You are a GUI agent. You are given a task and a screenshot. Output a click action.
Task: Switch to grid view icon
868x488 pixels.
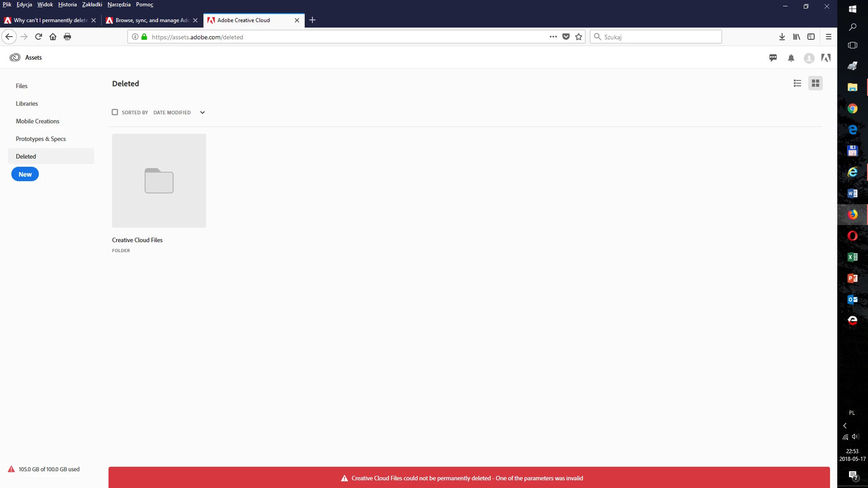[x=816, y=83]
